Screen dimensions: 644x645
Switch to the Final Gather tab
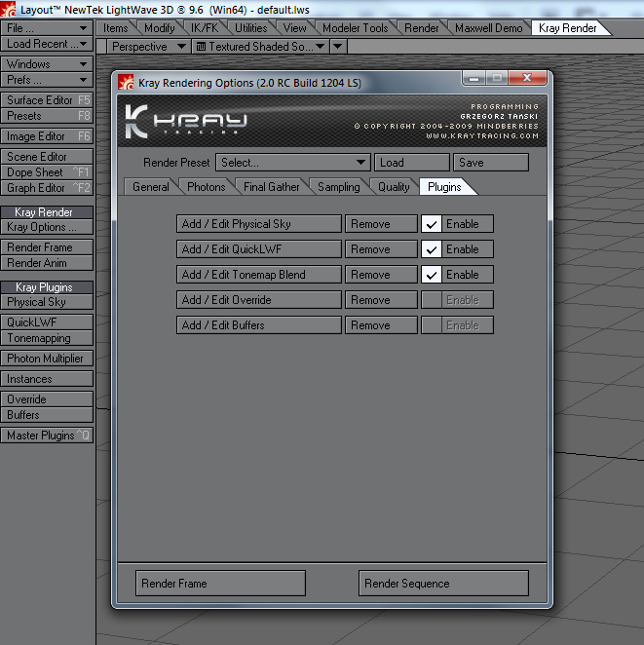tap(271, 186)
